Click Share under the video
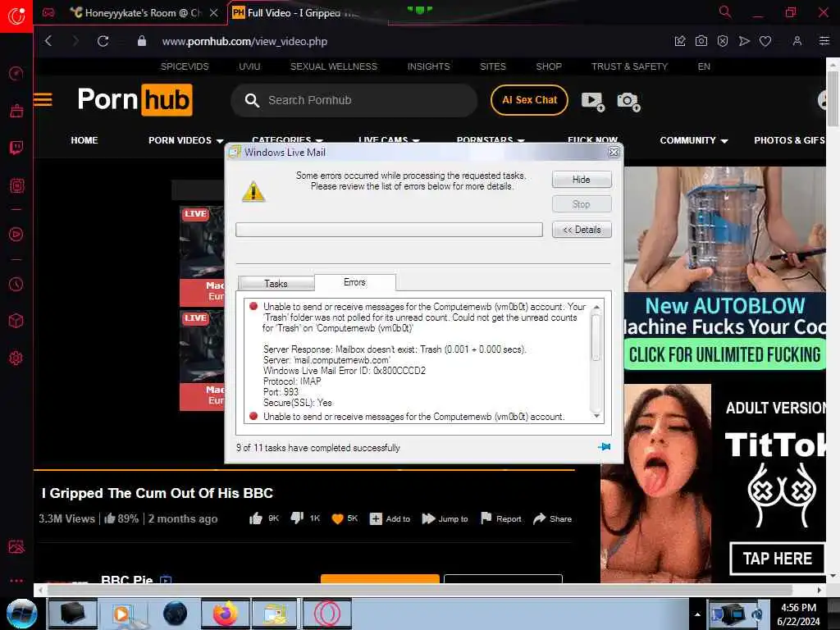This screenshot has width=840, height=630. click(x=552, y=518)
